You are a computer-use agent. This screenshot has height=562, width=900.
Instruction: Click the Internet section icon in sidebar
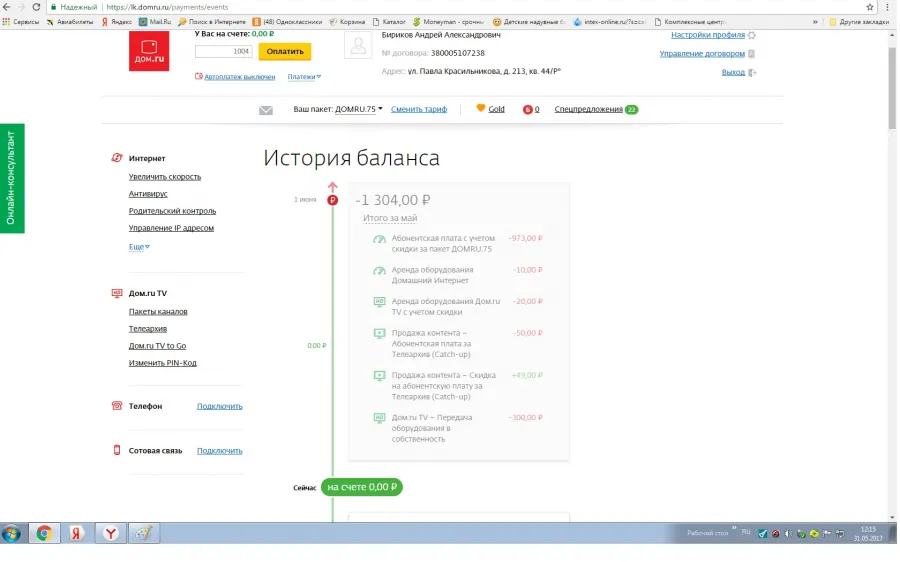click(x=117, y=158)
